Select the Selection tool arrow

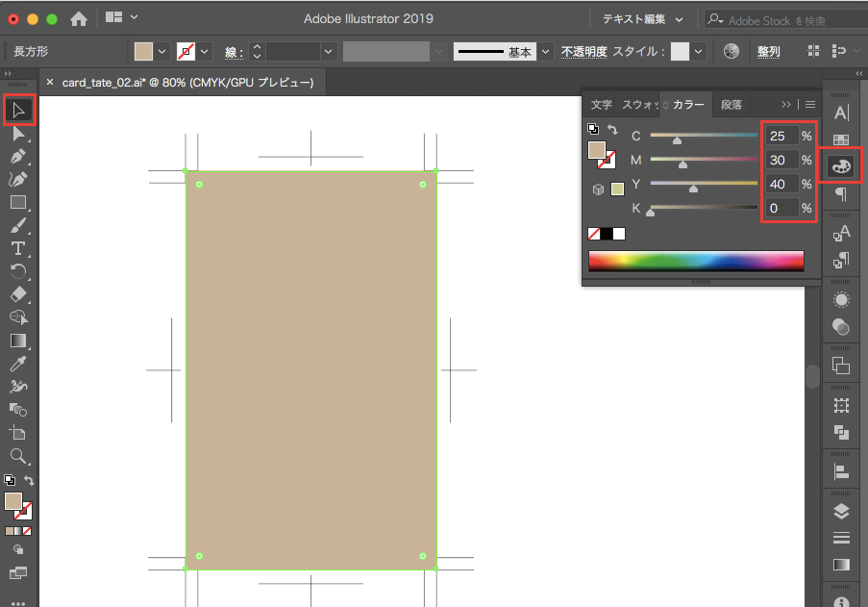click(x=18, y=111)
